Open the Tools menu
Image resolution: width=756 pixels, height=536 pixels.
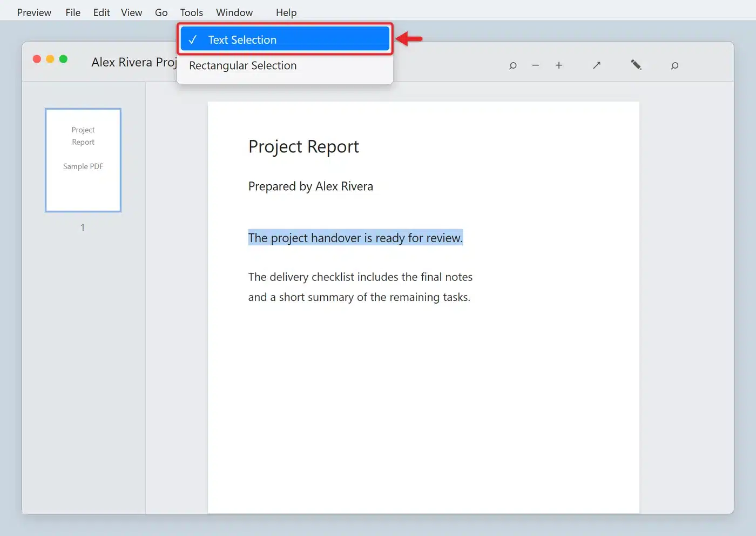click(192, 12)
